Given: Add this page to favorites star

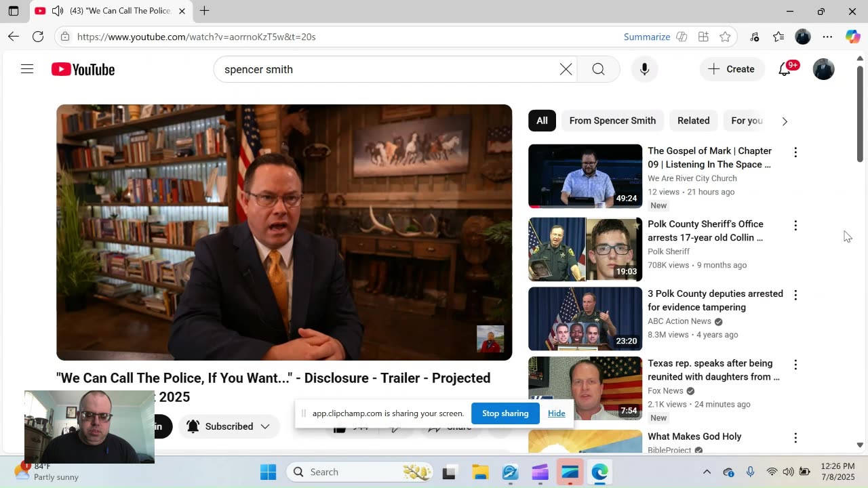Looking at the screenshot, I should tap(725, 37).
